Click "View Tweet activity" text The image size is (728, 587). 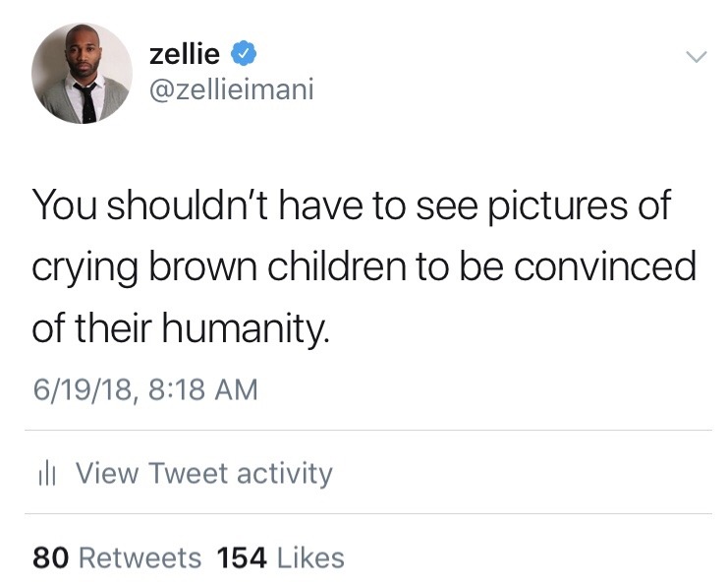coord(204,474)
